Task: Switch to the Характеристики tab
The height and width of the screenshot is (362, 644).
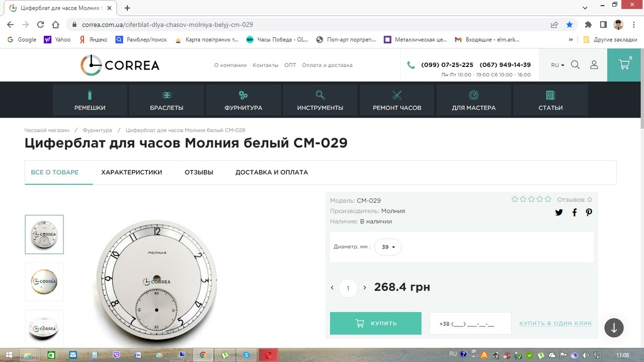Action: (132, 172)
